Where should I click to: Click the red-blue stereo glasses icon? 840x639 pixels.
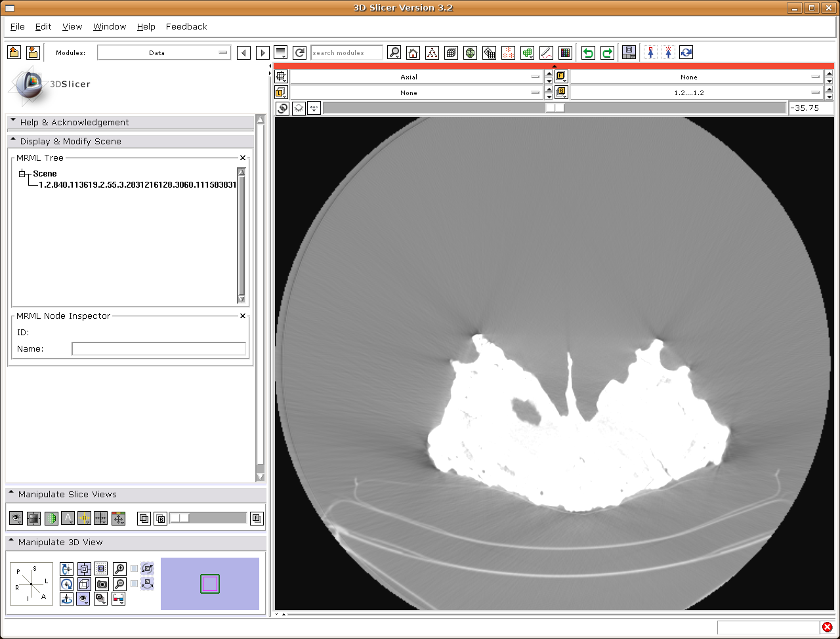[x=119, y=598]
